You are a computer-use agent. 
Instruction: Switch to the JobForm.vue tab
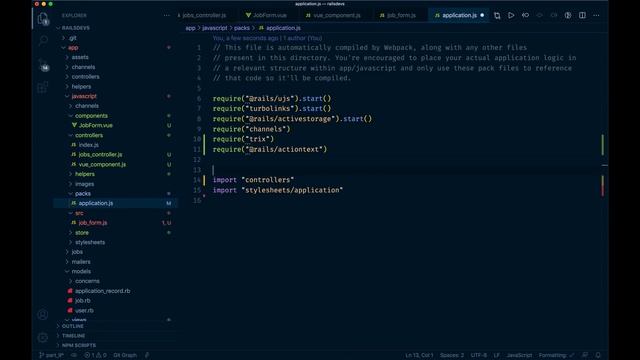[266, 16]
